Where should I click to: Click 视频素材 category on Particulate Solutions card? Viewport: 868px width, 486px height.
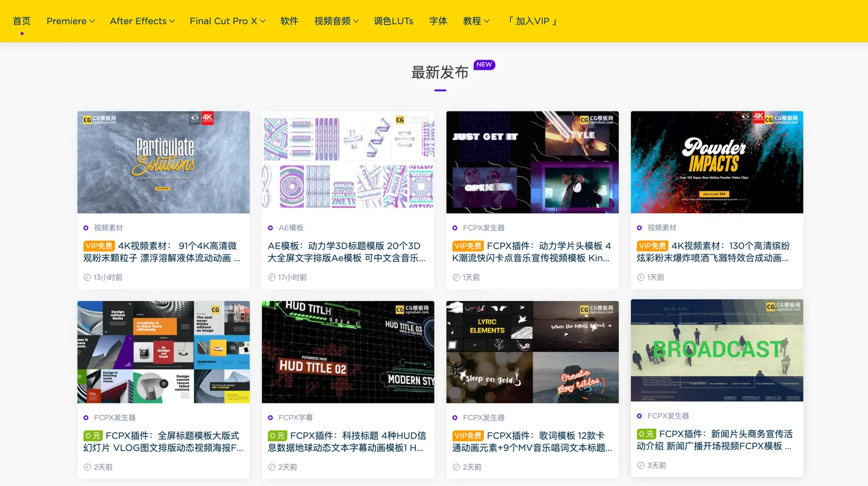tap(108, 228)
